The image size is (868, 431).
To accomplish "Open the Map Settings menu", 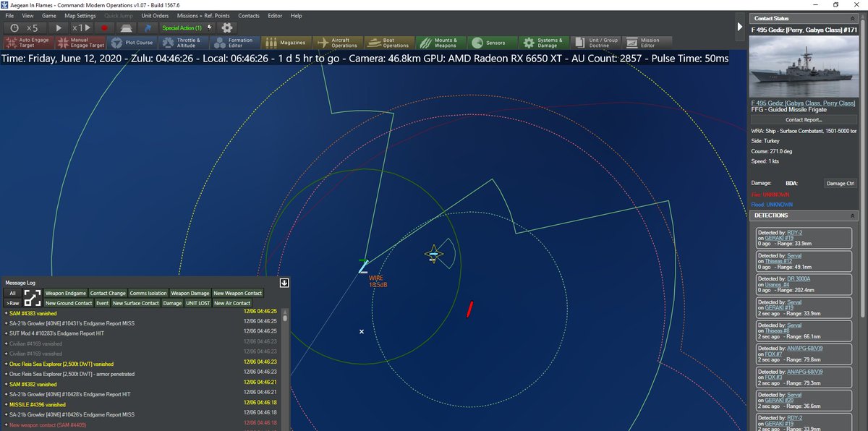I will click(x=80, y=15).
